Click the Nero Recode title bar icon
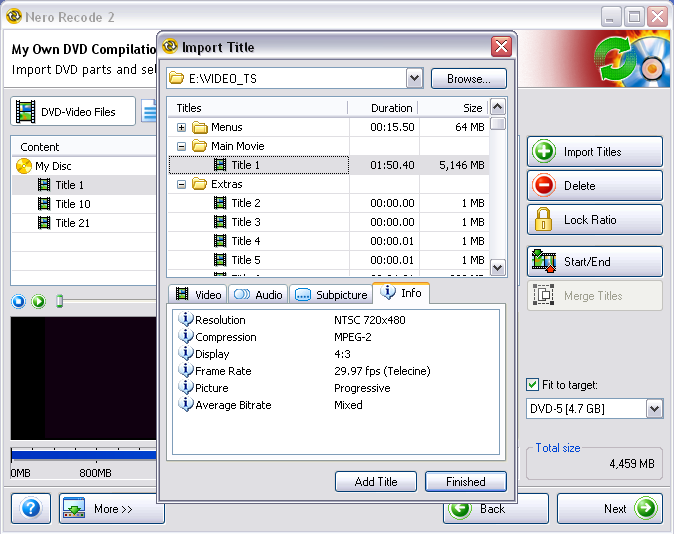The image size is (674, 534). click(x=14, y=17)
